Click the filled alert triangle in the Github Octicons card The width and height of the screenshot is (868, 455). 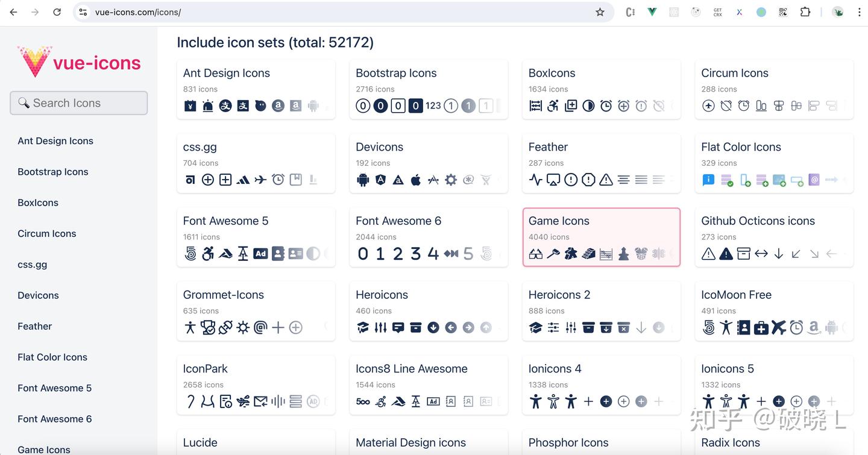click(x=726, y=254)
